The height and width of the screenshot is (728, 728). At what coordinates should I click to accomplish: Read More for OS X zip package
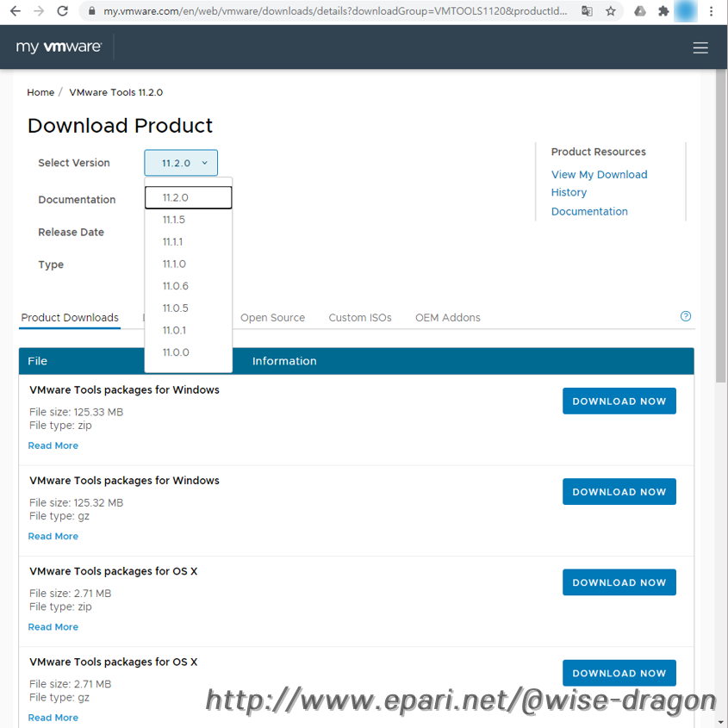(x=53, y=627)
